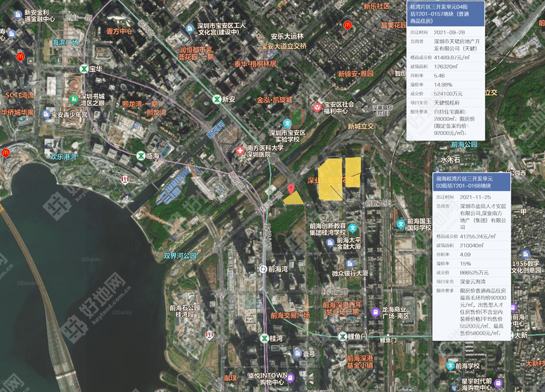Click the 壹号 building icon

tap(298, 353)
